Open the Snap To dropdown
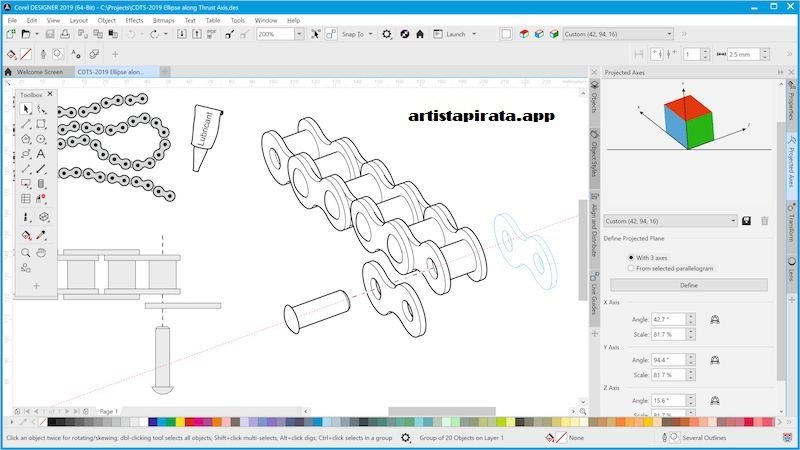This screenshot has height=450, width=800. 370,34
